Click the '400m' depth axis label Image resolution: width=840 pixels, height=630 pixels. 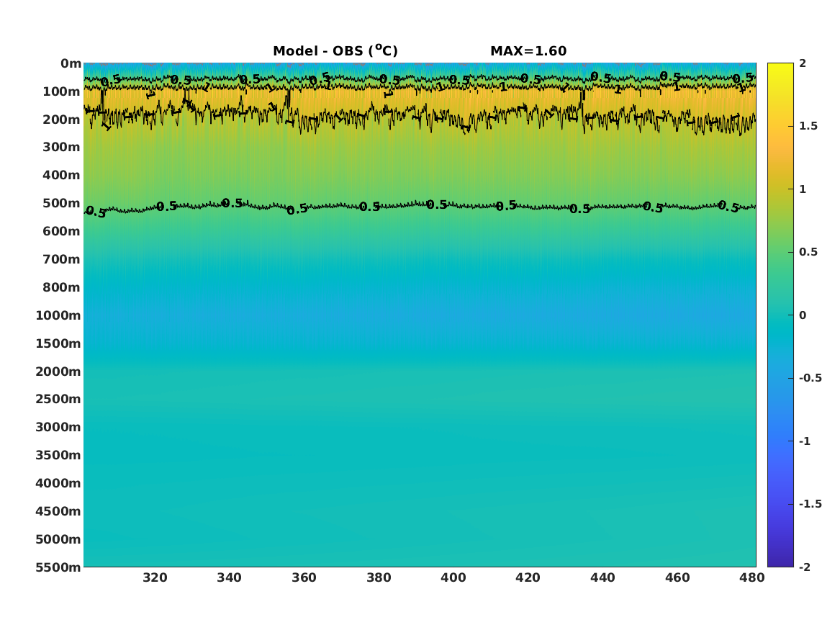[x=62, y=175]
